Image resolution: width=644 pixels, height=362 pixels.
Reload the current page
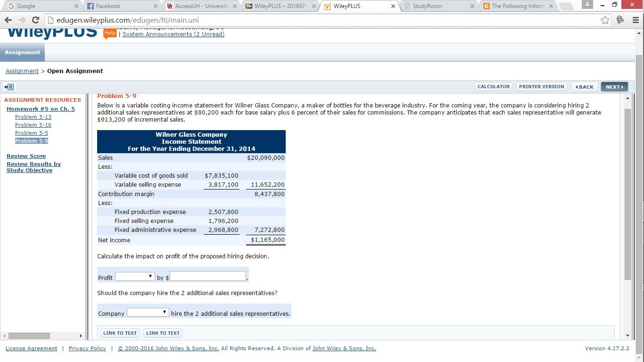pyautogui.click(x=36, y=20)
